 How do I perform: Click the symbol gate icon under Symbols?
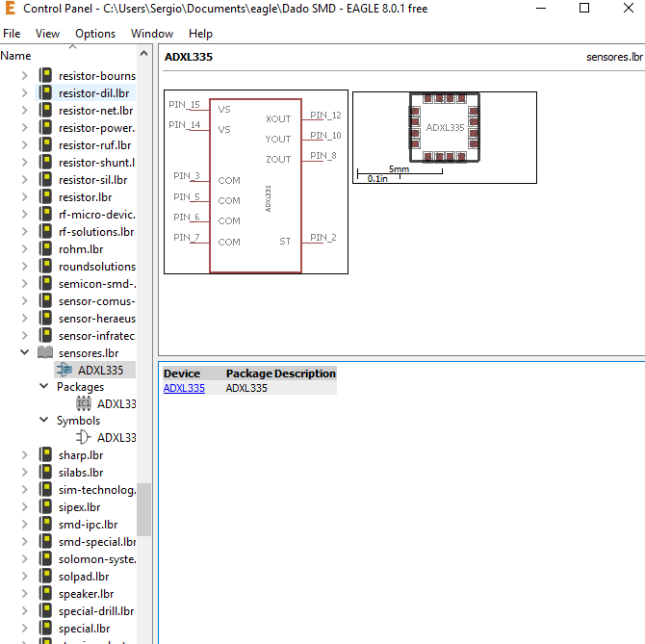point(84,438)
